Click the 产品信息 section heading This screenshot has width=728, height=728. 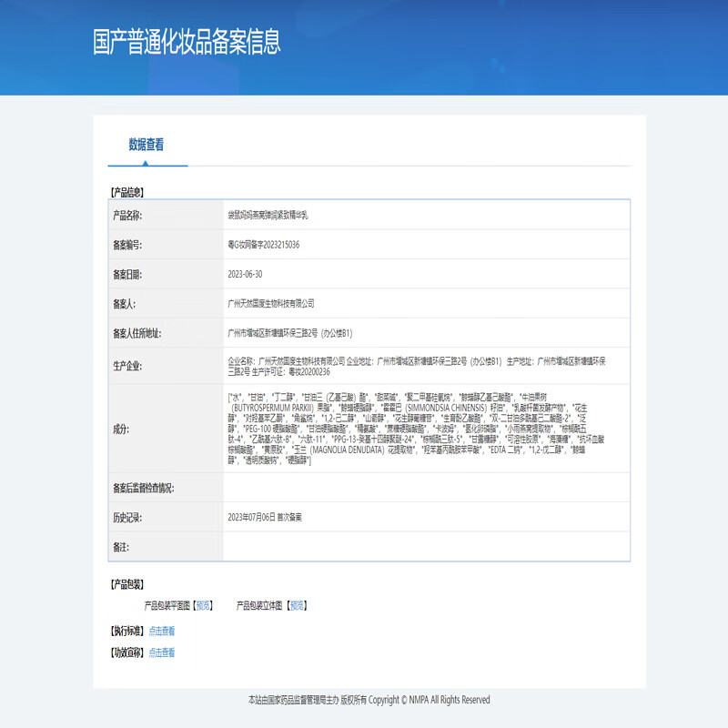tap(127, 192)
